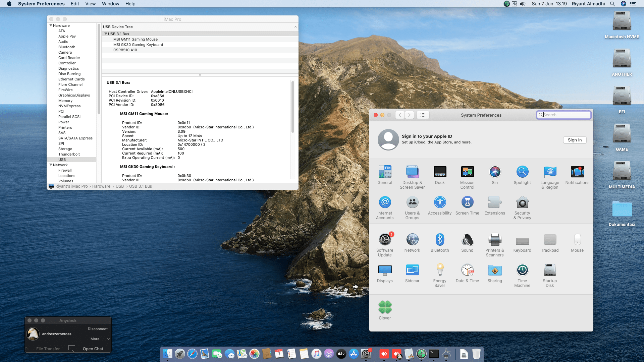Open the View menu

coord(91,4)
